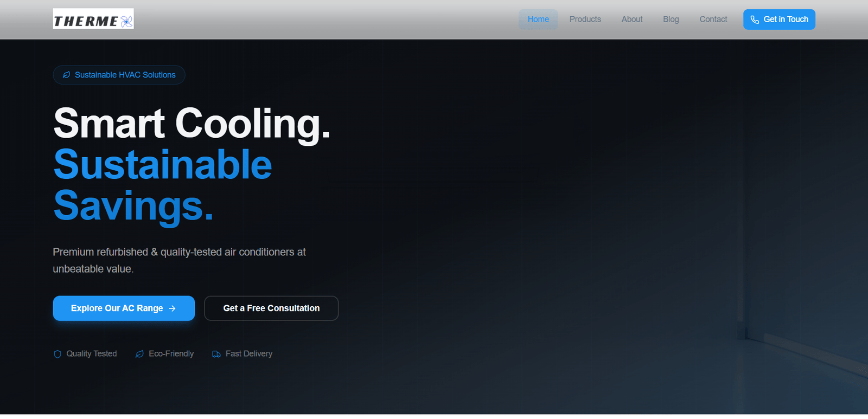Click the leaf icon beside Sustainable HVAC Solutions

click(x=66, y=75)
